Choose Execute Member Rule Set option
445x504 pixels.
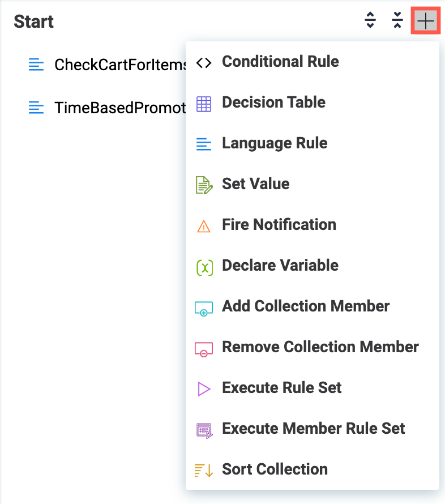313,429
